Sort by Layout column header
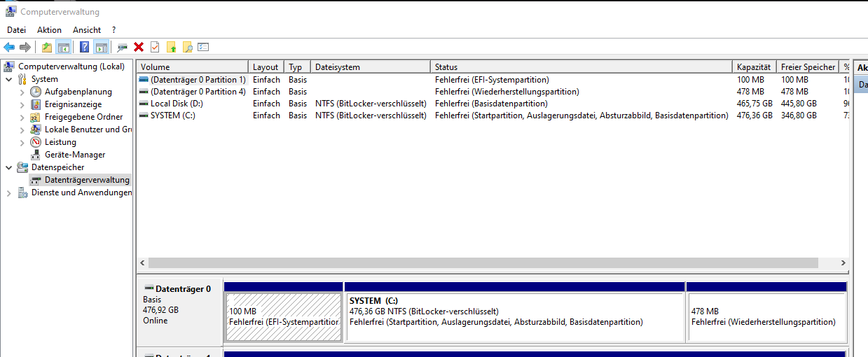The width and height of the screenshot is (868, 357). click(267, 67)
